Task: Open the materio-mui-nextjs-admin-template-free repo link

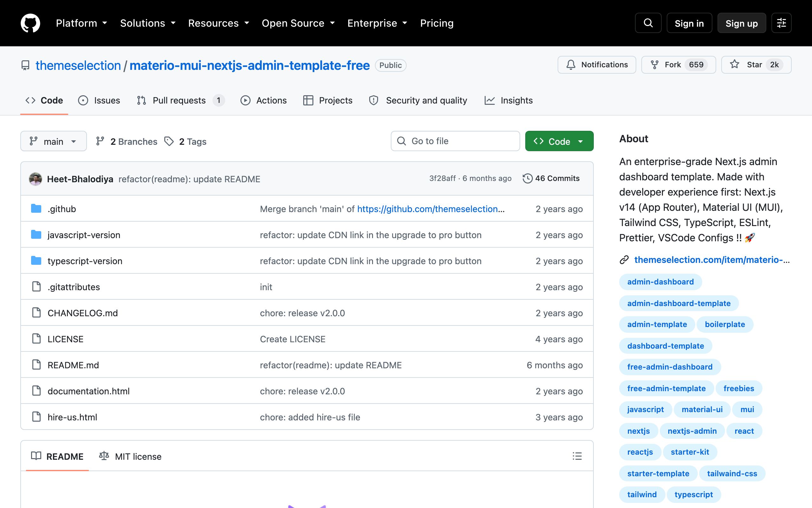Action: (x=250, y=65)
